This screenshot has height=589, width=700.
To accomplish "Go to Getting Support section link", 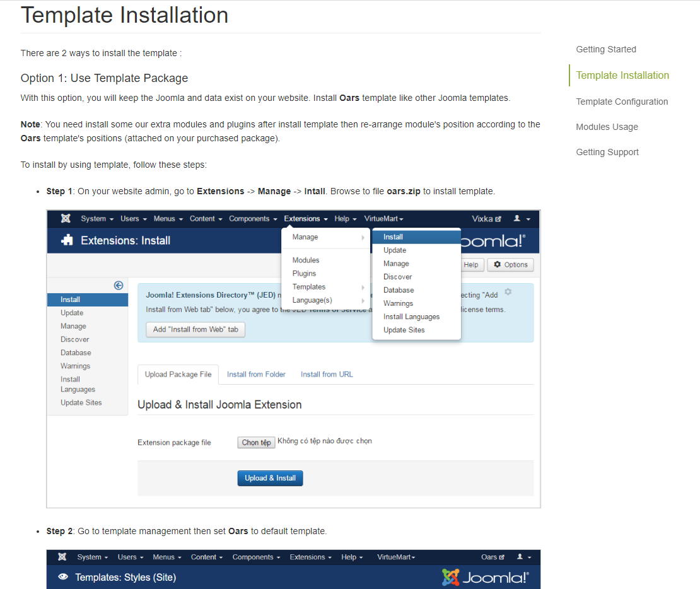I will [x=607, y=152].
